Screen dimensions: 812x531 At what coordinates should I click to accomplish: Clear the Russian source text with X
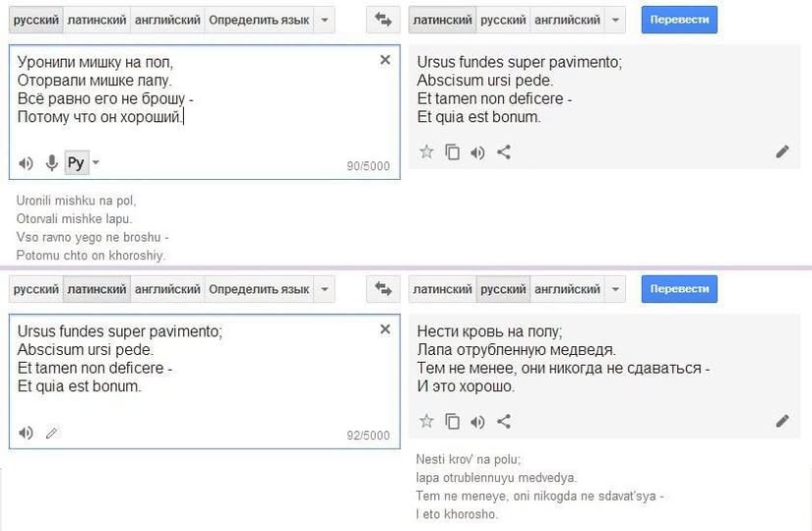(x=385, y=60)
